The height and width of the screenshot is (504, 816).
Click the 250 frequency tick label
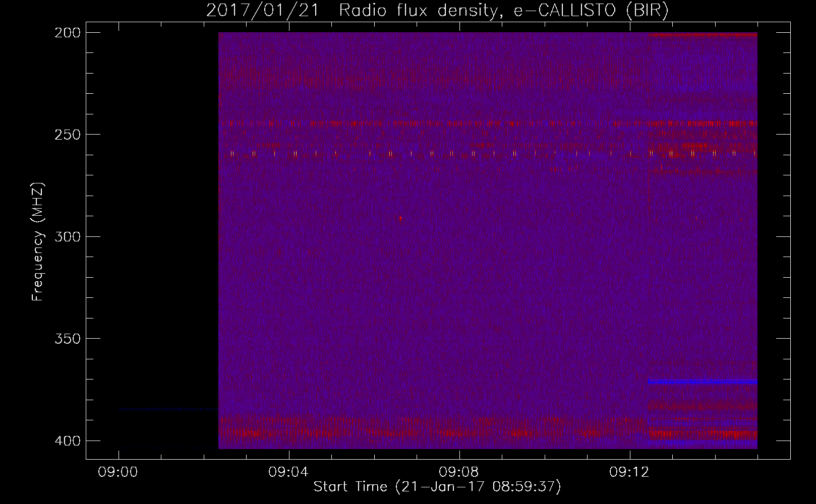pos(68,135)
